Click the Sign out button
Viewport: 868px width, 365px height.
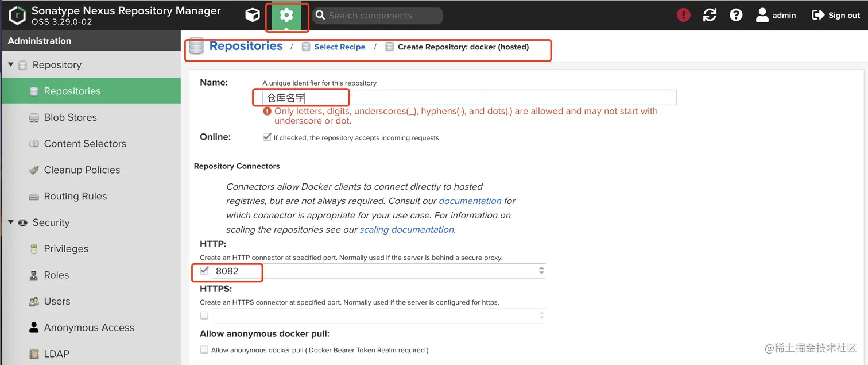click(x=836, y=16)
